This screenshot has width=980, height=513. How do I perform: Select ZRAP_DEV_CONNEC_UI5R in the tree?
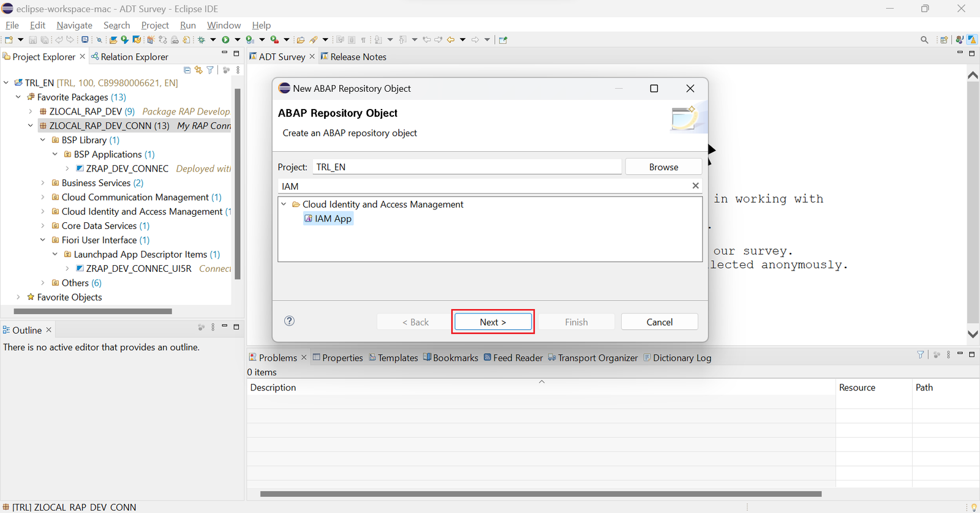[139, 269]
